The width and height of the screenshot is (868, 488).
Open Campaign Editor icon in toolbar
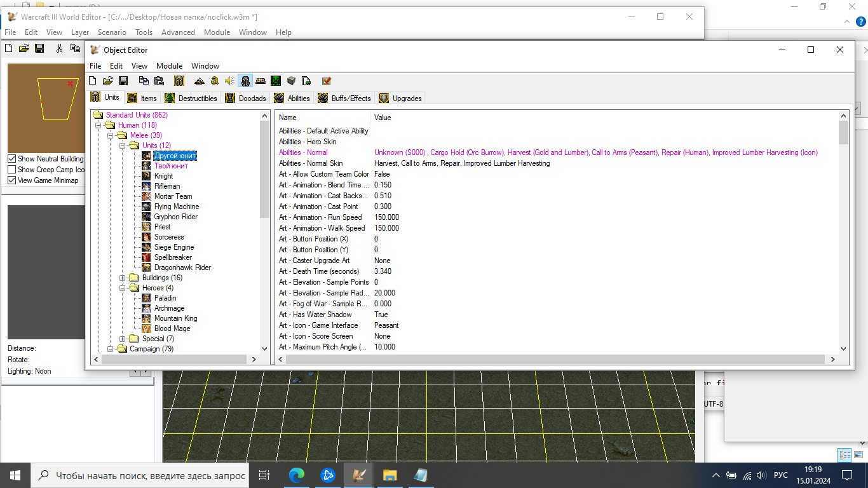click(261, 81)
